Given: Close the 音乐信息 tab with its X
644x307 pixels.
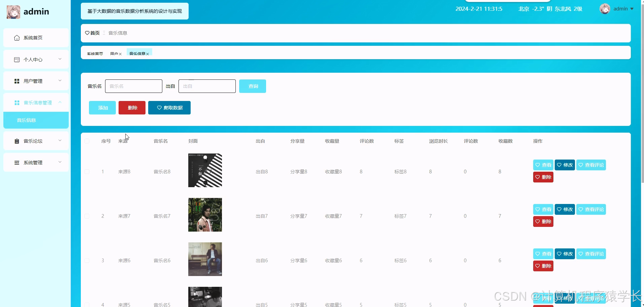Looking at the screenshot, I should 148,54.
